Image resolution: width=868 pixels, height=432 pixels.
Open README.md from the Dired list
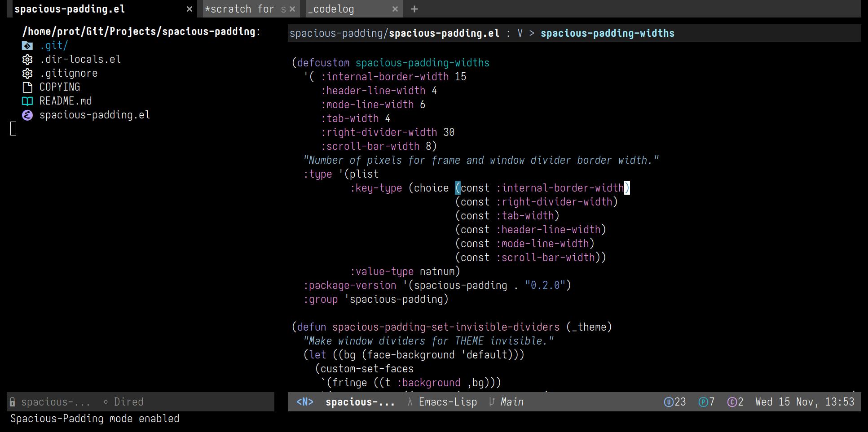tap(66, 101)
